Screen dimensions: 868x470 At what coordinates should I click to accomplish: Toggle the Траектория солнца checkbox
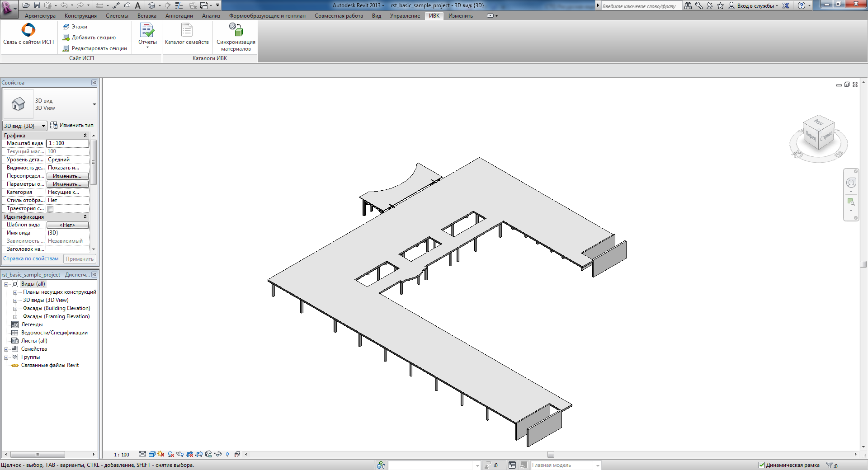pos(51,209)
